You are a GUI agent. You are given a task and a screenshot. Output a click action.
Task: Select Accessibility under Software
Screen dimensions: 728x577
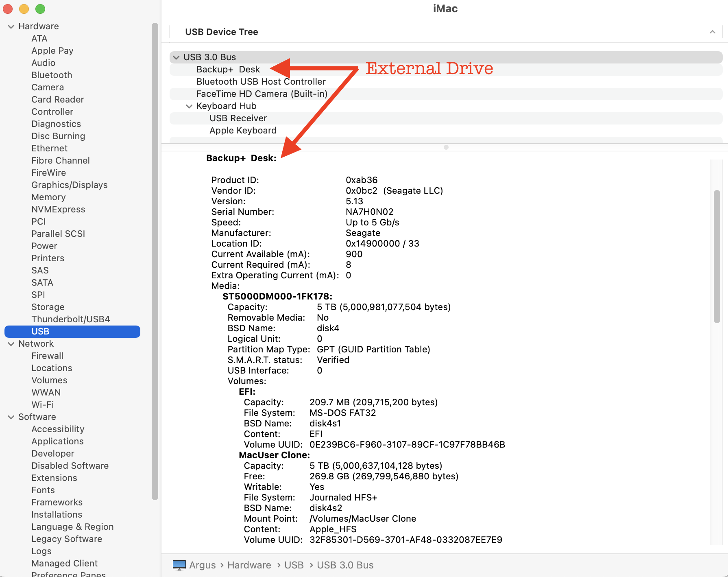click(x=58, y=429)
